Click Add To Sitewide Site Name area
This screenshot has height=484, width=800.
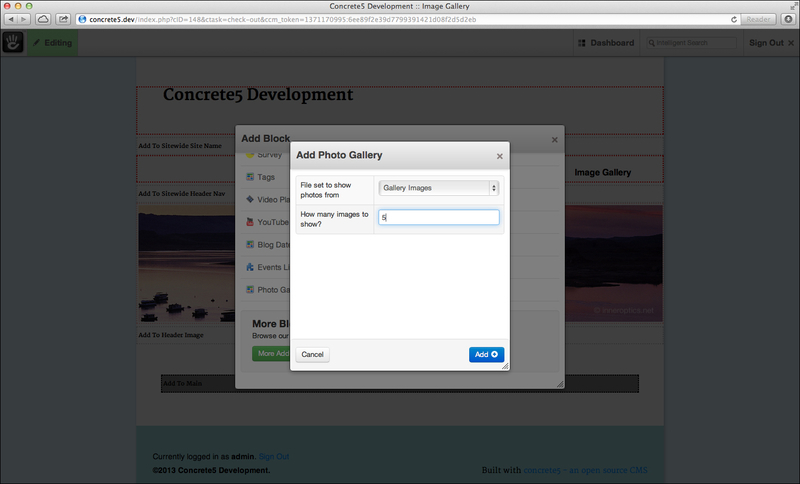180,146
